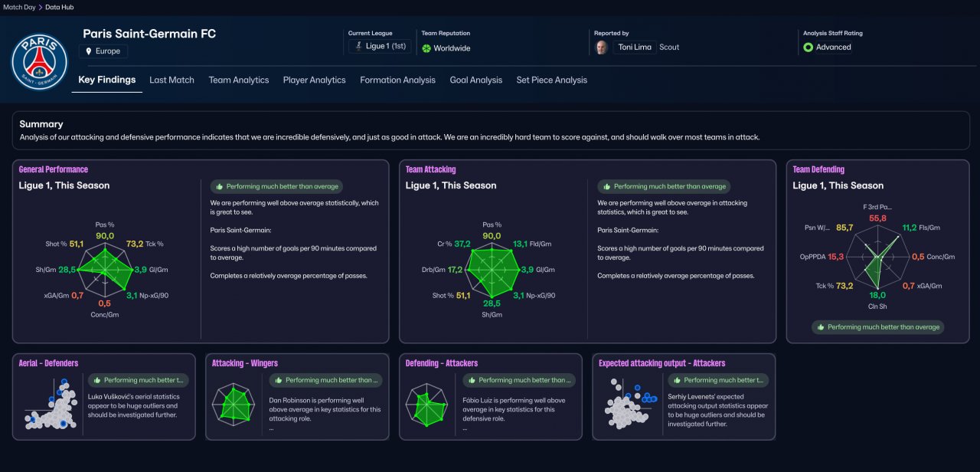
Task: Click the xGA/Gm 0,7 value in Team Defending
Action: click(908, 285)
